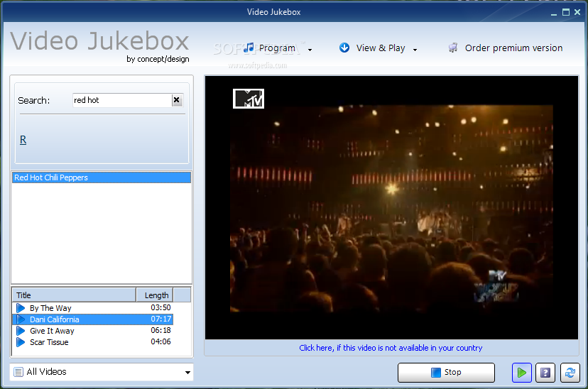Open the All Videos dropdown
This screenshot has height=389, width=588.
click(x=102, y=372)
